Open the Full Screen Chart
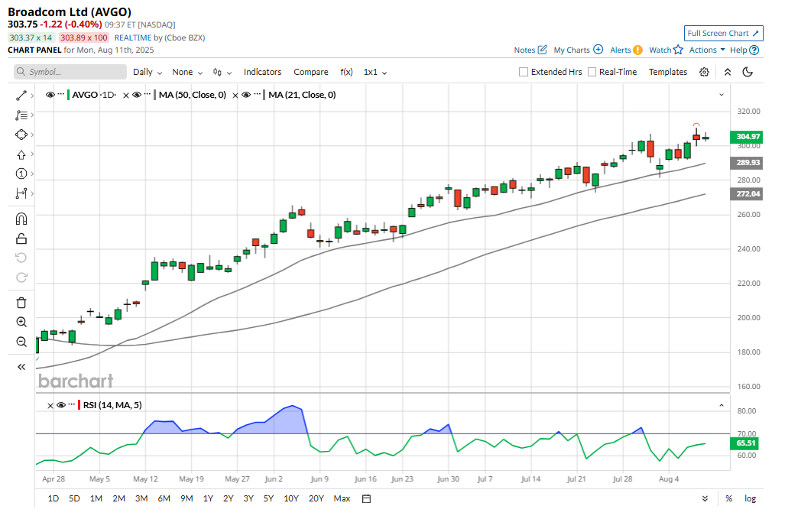Screen dimensions: 785x532 (x=723, y=33)
